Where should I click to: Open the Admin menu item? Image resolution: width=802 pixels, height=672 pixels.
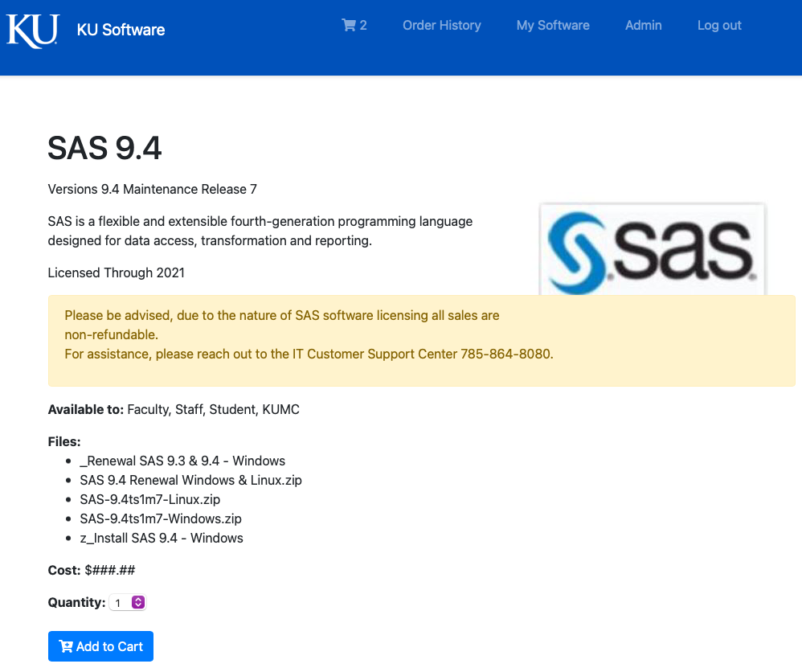pyautogui.click(x=644, y=25)
